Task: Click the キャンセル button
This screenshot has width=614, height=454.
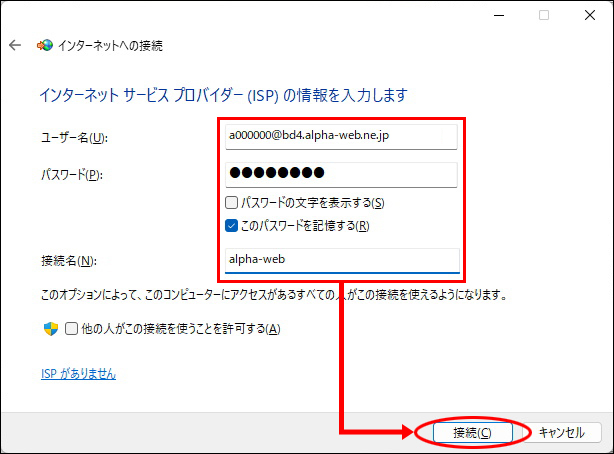Action: point(562,432)
